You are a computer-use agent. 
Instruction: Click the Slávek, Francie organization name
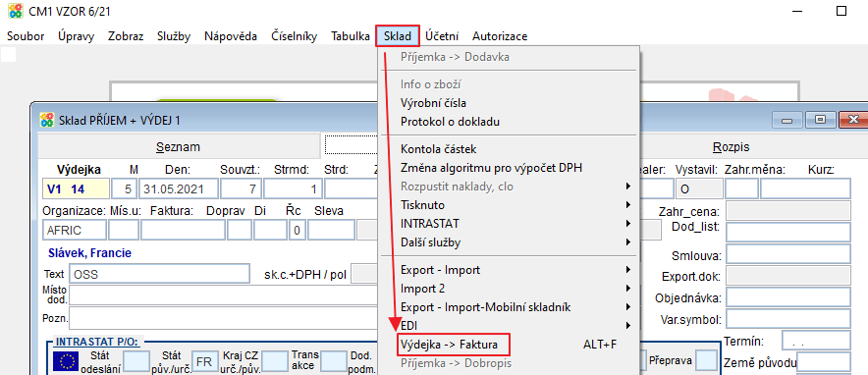tap(90, 253)
